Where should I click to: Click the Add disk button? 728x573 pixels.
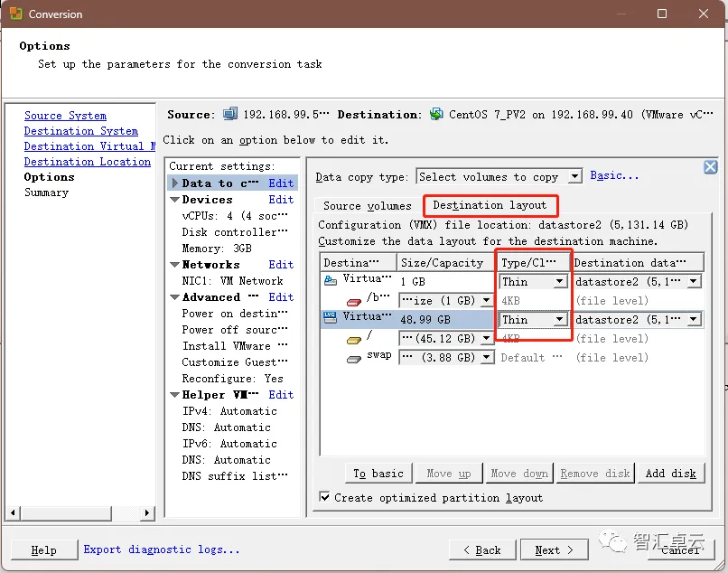671,473
